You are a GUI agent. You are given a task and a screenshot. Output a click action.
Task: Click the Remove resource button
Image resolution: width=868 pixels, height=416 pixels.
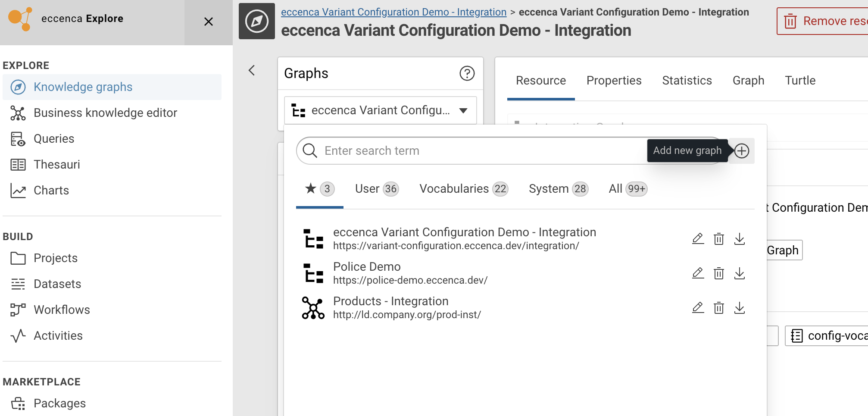tap(822, 21)
